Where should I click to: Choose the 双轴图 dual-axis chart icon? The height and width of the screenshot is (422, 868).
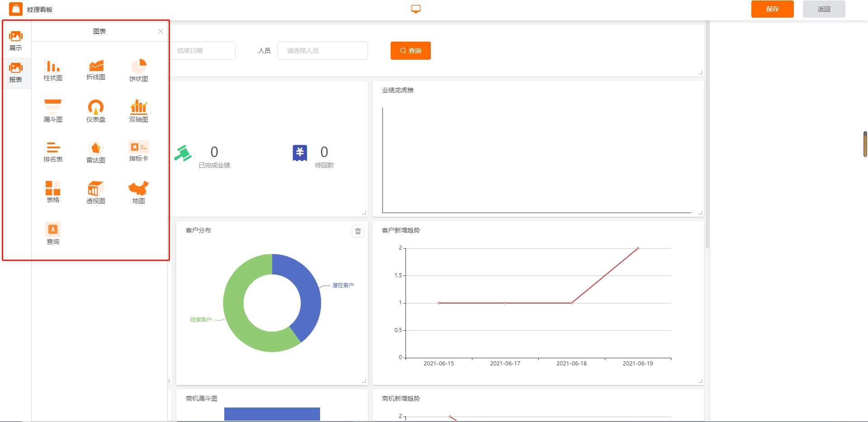tap(139, 107)
